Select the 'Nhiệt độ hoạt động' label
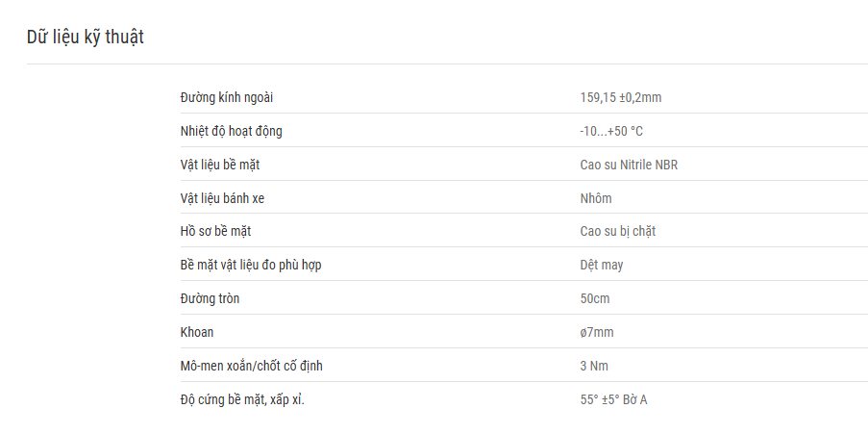The height and width of the screenshot is (434, 868). point(231,132)
